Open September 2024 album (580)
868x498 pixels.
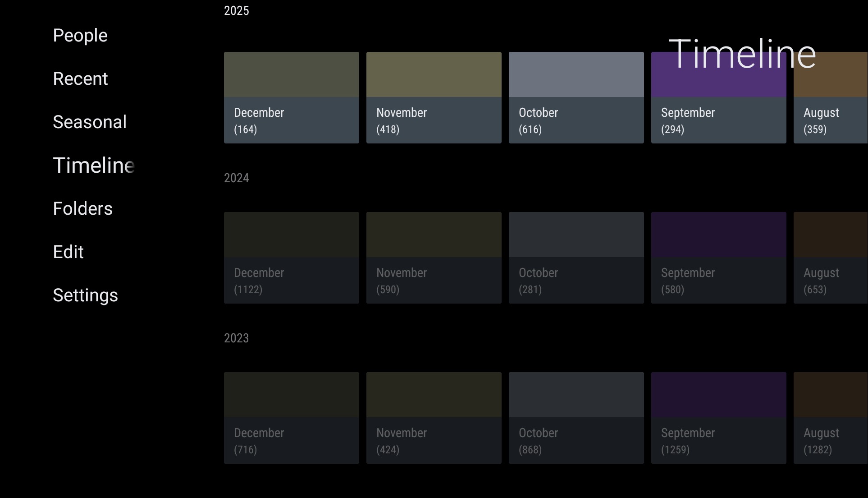click(718, 258)
